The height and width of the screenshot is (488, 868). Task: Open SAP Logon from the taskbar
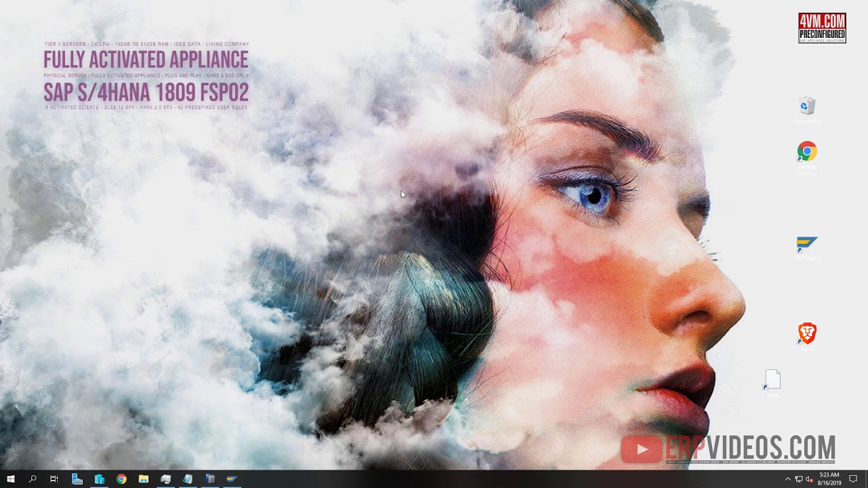tap(232, 479)
